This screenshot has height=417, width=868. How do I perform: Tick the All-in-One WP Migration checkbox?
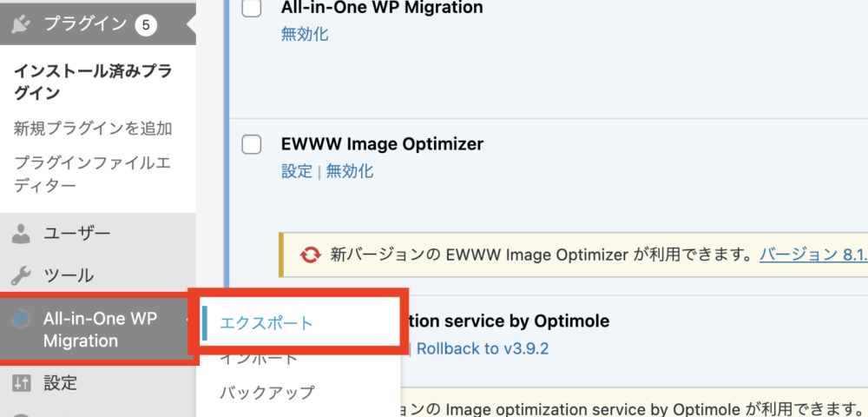252,8
